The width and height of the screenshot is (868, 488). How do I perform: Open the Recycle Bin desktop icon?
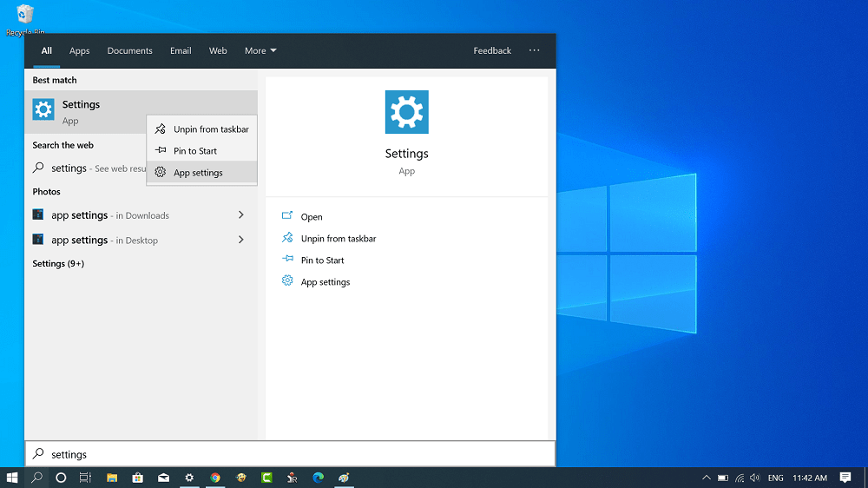point(25,20)
